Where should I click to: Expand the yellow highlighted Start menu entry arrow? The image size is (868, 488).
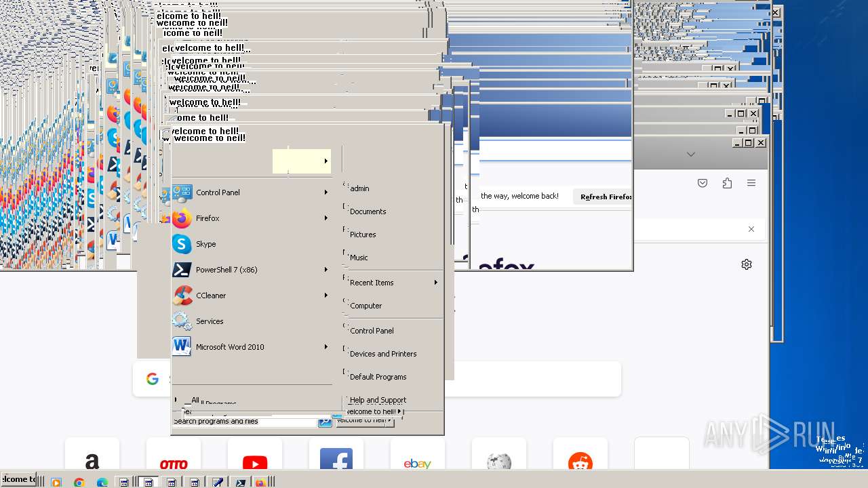coord(326,161)
